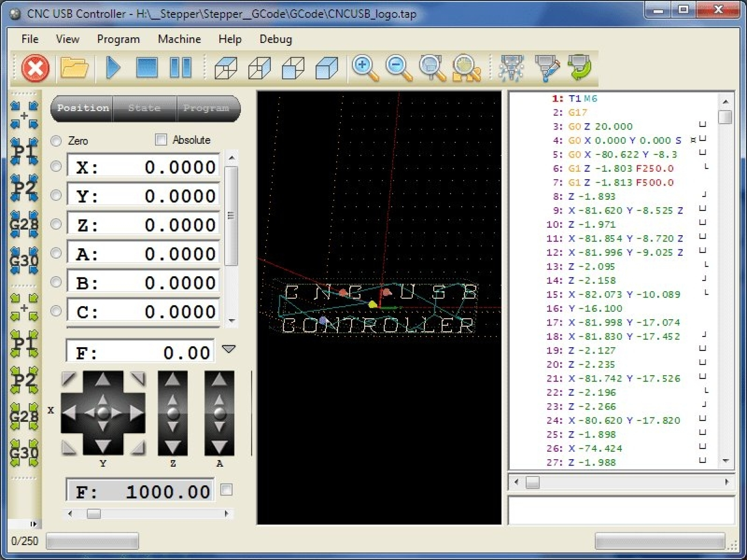Jog X axis left with large arrow
Screen dimensions: 747x560
pyautogui.click(x=69, y=413)
